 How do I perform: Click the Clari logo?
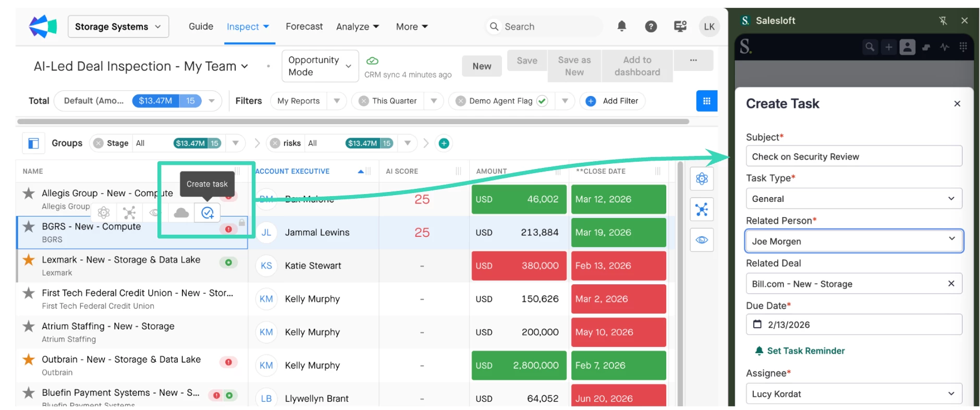pos(43,26)
